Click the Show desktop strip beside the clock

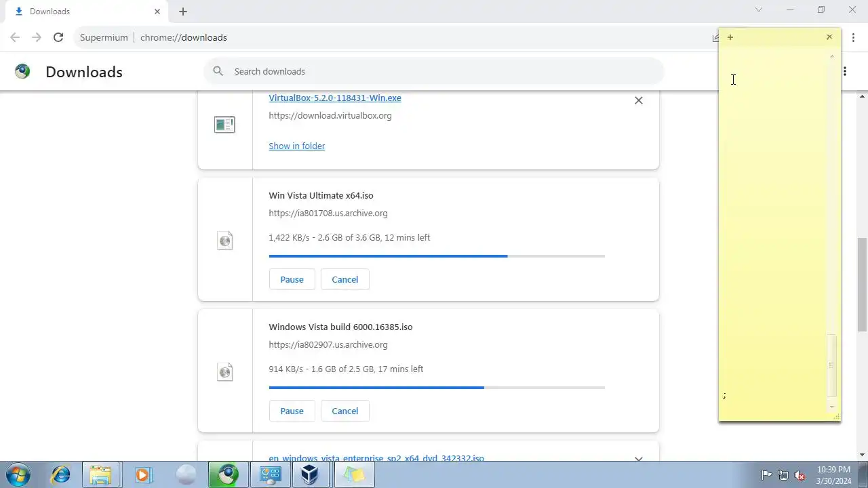[x=863, y=475]
